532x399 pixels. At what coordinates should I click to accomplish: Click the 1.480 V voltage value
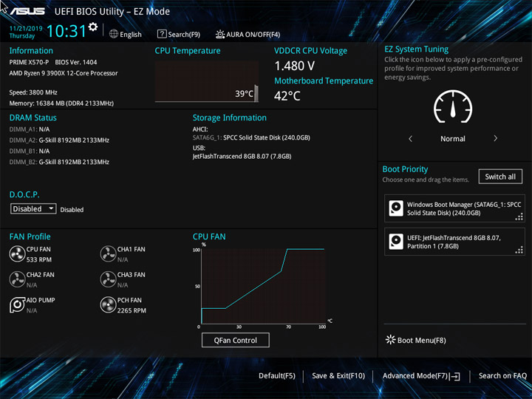click(x=295, y=66)
